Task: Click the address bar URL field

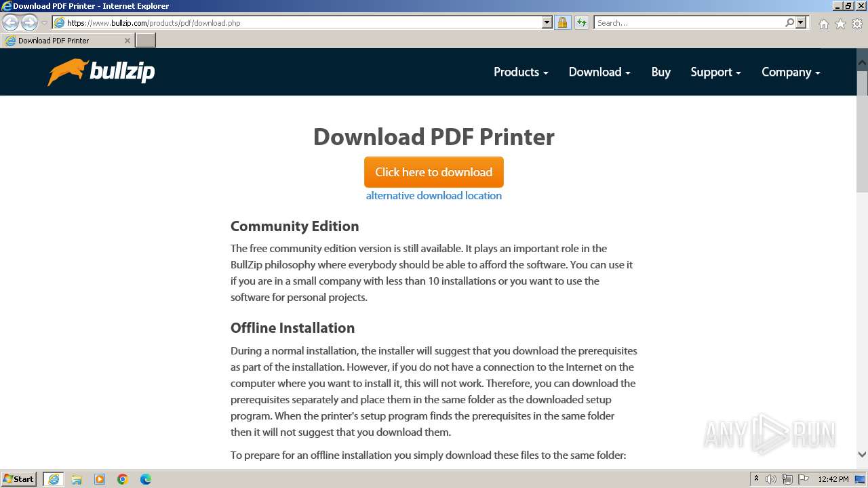Action: point(304,22)
